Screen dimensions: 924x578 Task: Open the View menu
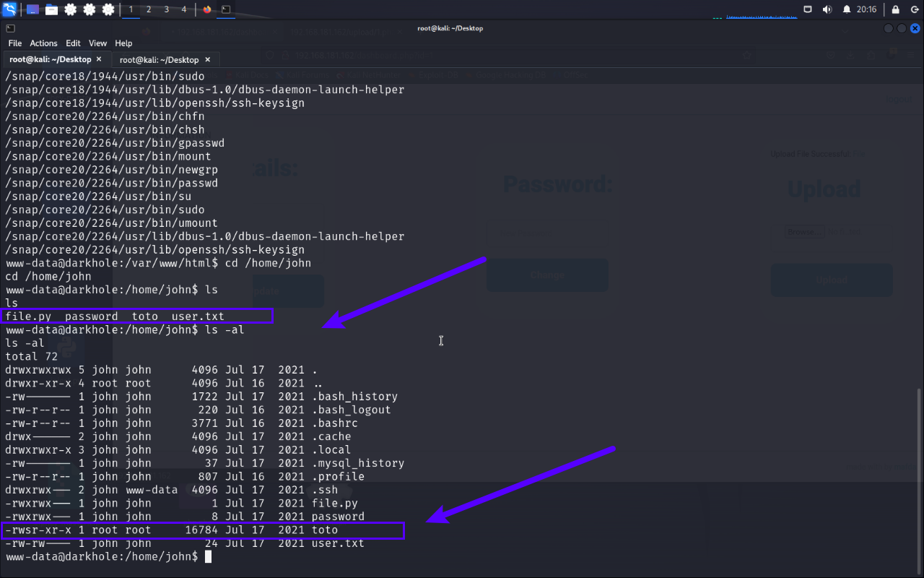tap(97, 43)
